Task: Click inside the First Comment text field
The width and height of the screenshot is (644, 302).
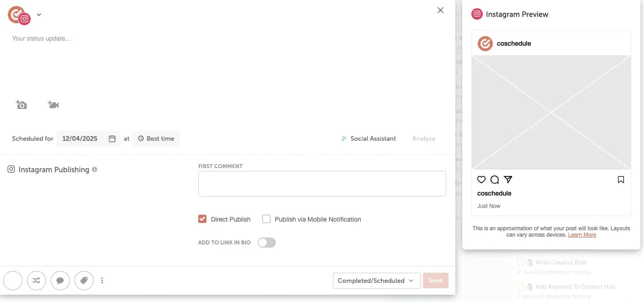Action: pos(322,183)
